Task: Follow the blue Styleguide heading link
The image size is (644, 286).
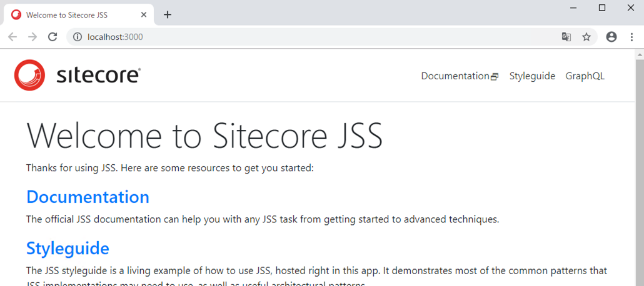Action: (68, 249)
